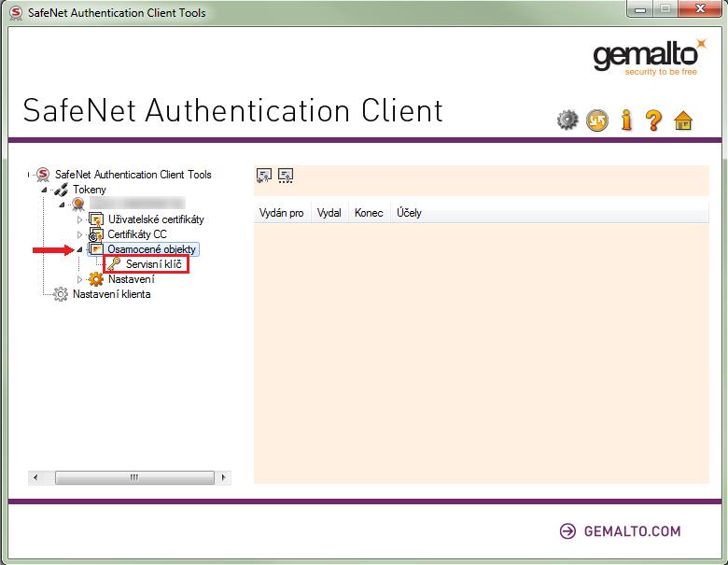
Task: Sort by the Vydal column header
Action: [x=329, y=213]
